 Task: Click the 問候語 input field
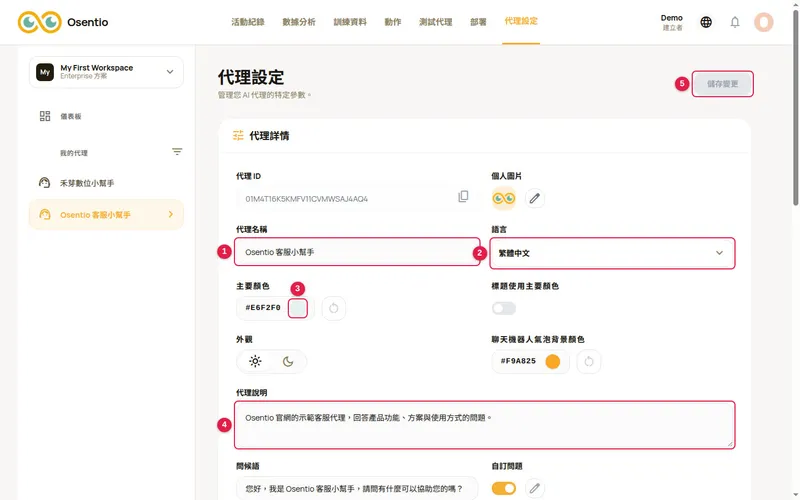tap(357, 488)
